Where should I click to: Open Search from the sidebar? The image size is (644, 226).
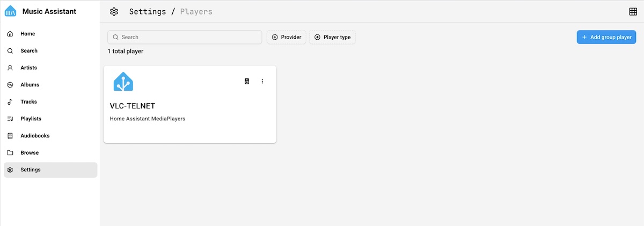click(29, 51)
